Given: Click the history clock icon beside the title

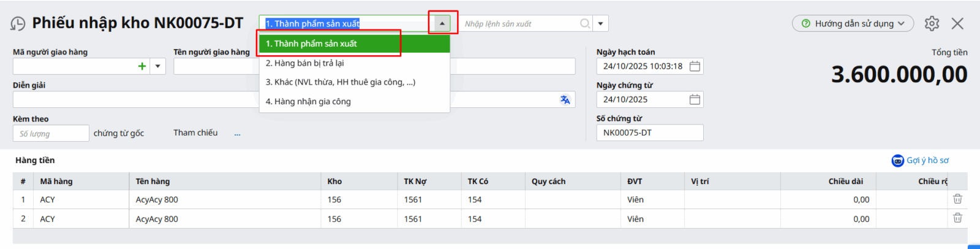Looking at the screenshot, I should tap(18, 24).
